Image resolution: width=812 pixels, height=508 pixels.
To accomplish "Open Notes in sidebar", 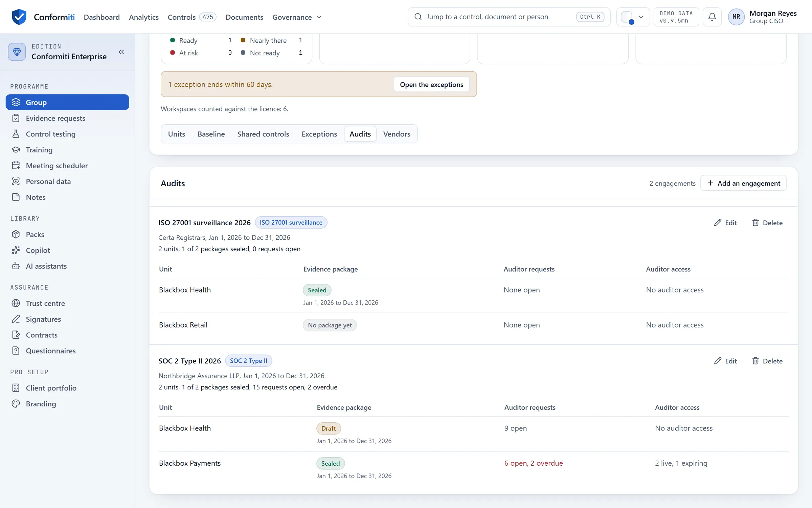I will click(x=67, y=197).
